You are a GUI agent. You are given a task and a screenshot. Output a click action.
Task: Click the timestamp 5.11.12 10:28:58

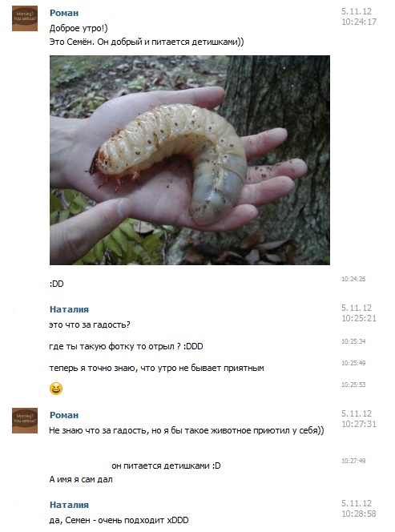pos(359,509)
